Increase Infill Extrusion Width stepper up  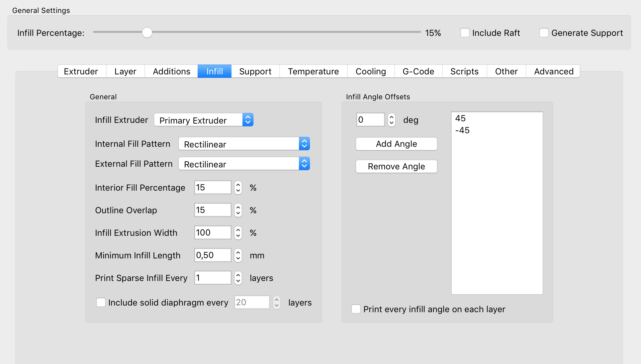[x=238, y=229]
